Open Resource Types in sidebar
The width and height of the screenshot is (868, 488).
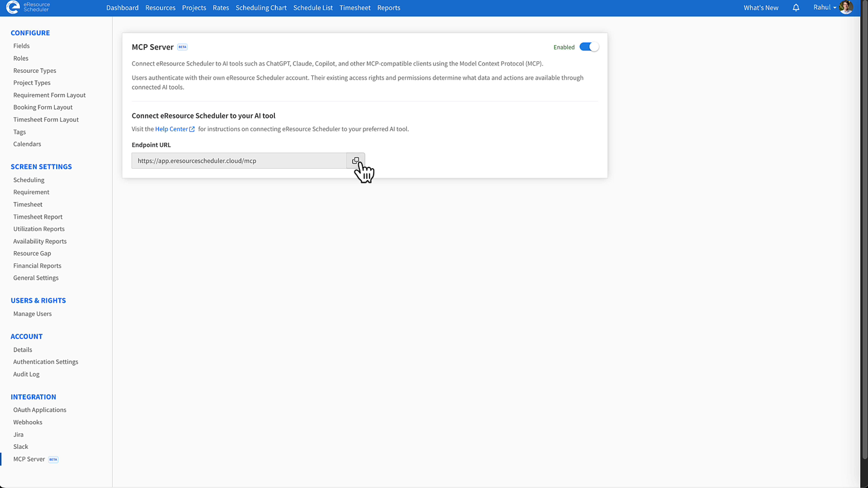(x=35, y=70)
